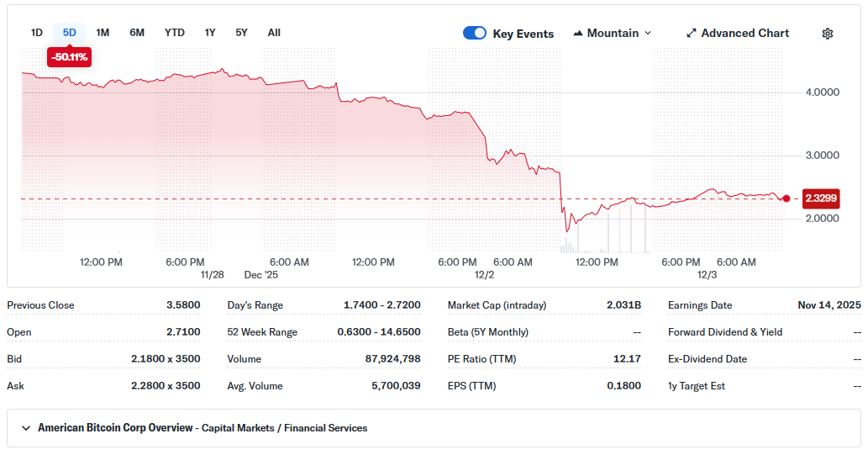Expand American Bitcoin Corp Overview section

click(26, 428)
